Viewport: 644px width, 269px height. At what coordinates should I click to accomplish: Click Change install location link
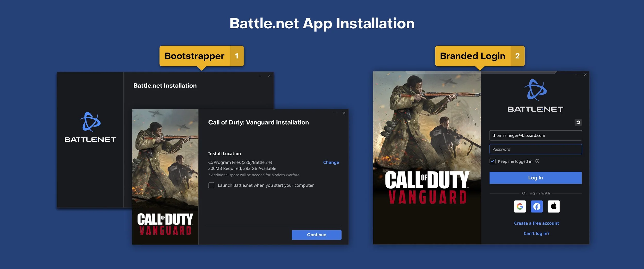[331, 162]
